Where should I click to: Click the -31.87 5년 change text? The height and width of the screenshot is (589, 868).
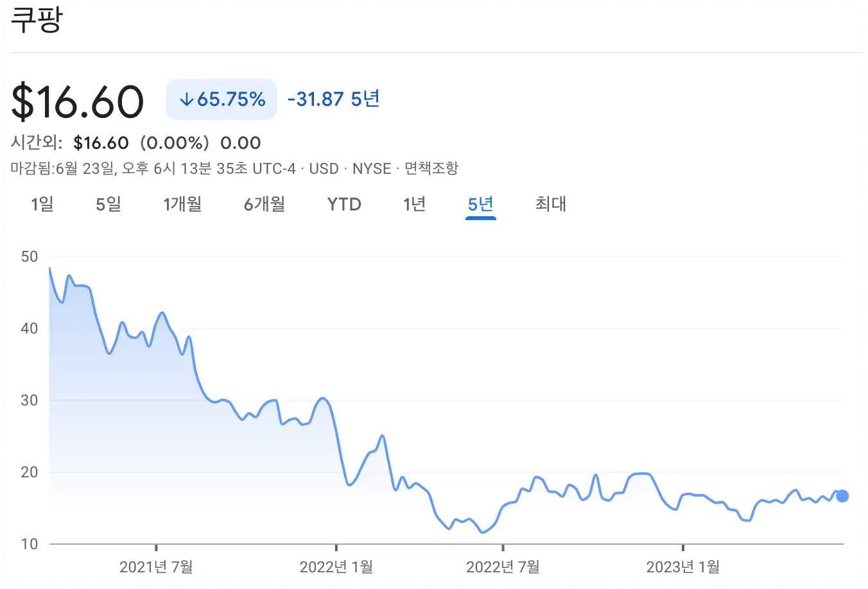click(x=333, y=99)
